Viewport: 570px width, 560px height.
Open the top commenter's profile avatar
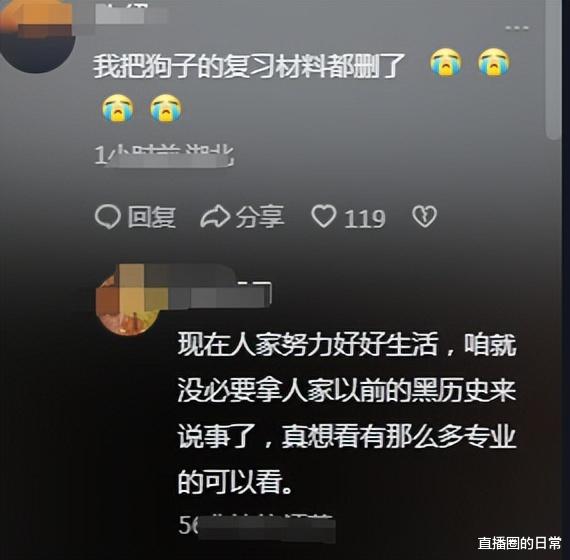tap(36, 35)
